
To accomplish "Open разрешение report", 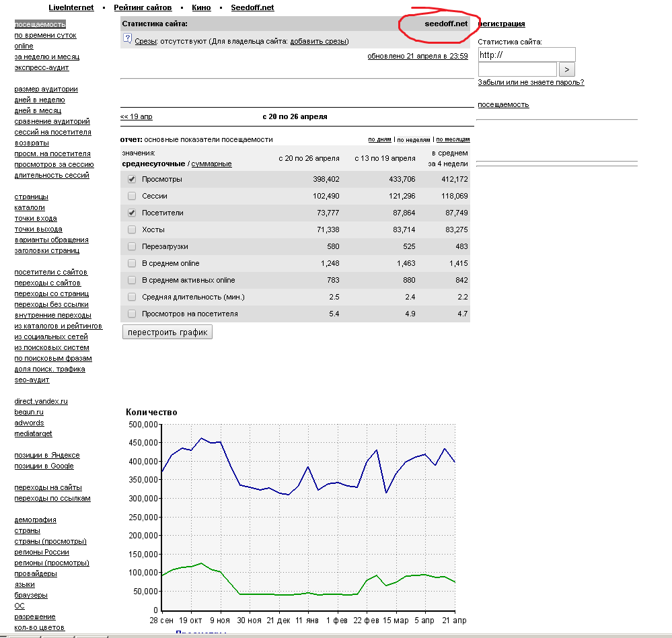I will (x=35, y=616).
